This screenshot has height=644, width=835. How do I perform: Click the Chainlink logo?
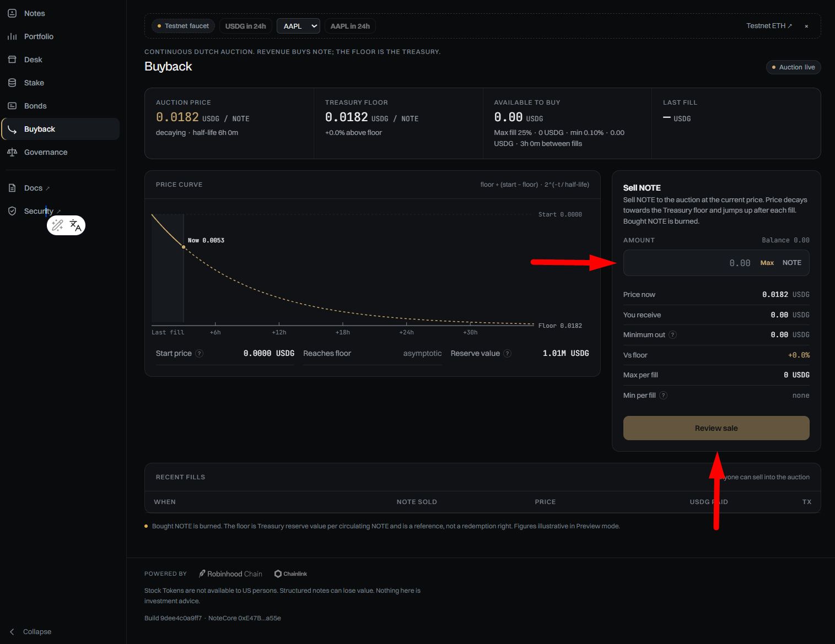(290, 573)
